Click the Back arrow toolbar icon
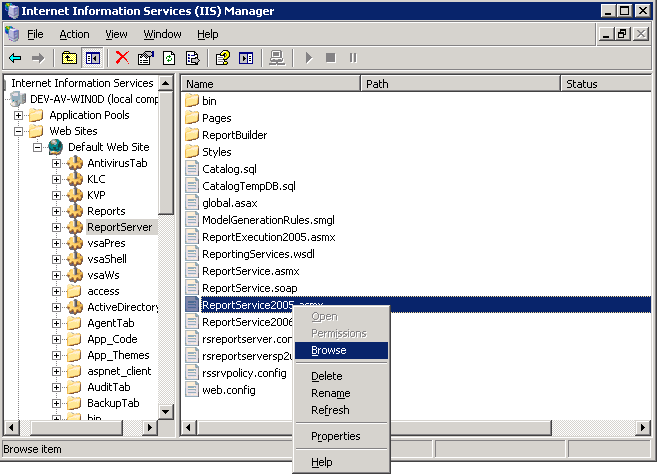Screen dimensions: 657x474 coord(15,58)
